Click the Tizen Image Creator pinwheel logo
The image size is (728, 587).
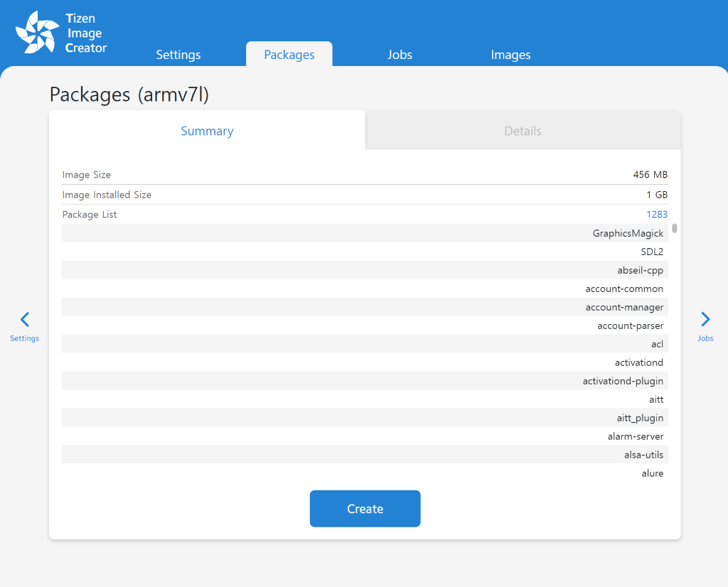tap(39, 32)
